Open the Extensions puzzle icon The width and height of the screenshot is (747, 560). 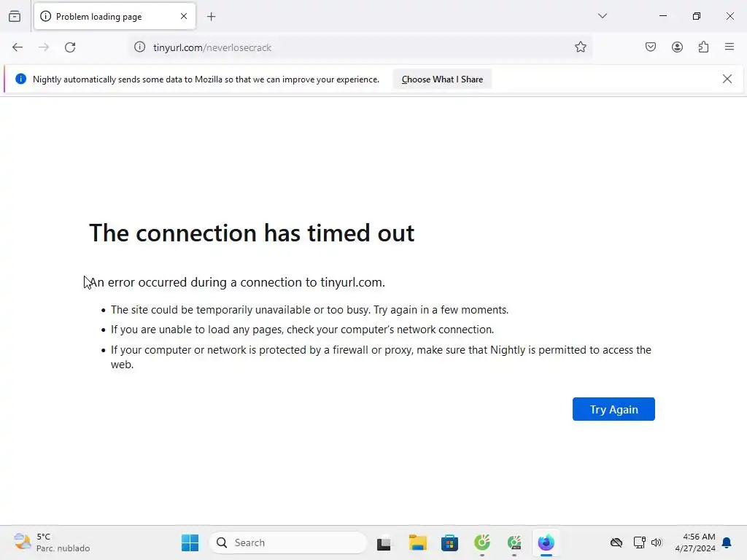tap(704, 47)
